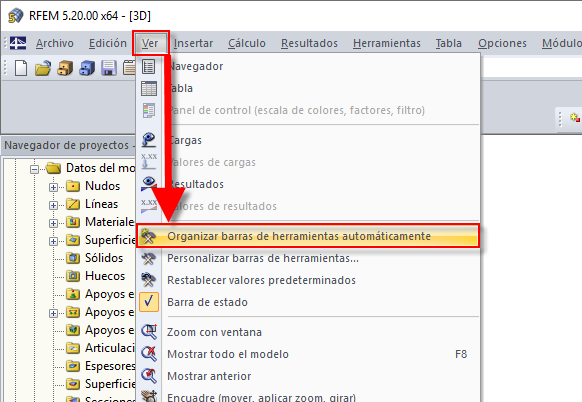Select Barra de estado menu entry

[x=308, y=302]
